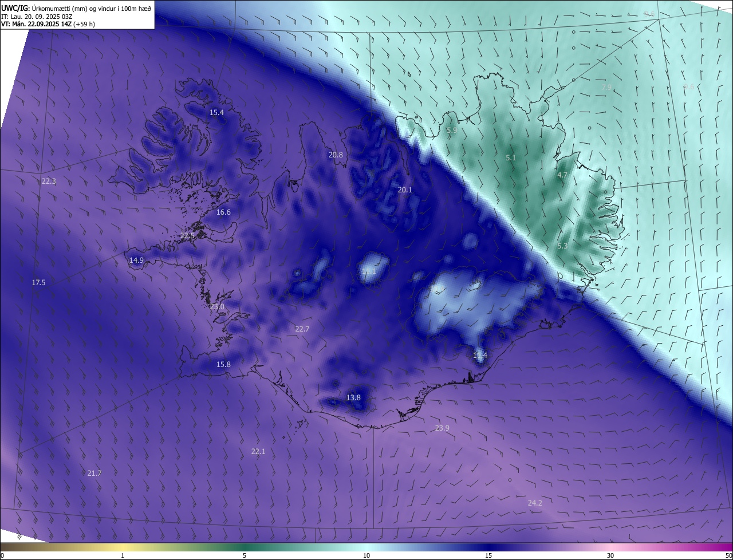Select the 7.9 value in the northeast

click(606, 87)
